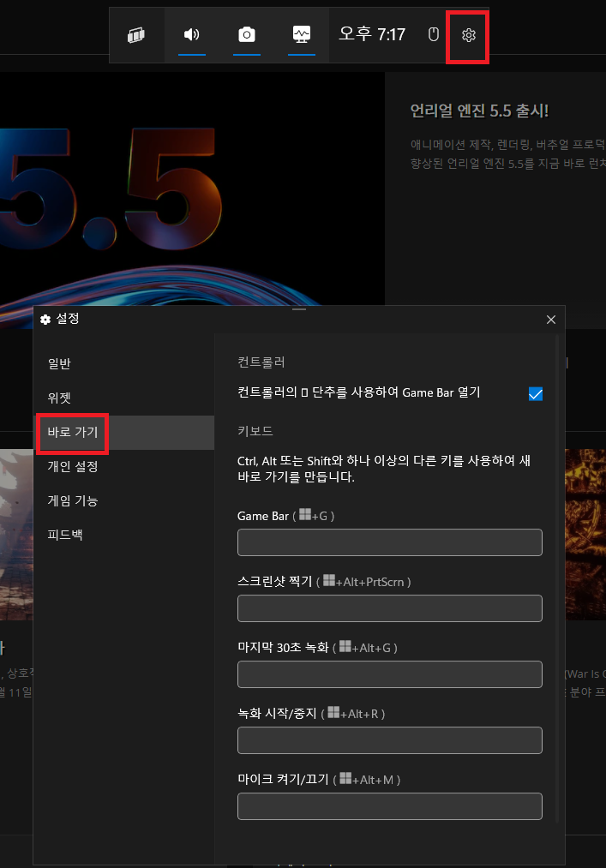Click the 마지막 30초 녹화 shortcut field
The width and height of the screenshot is (606, 868).
click(389, 673)
